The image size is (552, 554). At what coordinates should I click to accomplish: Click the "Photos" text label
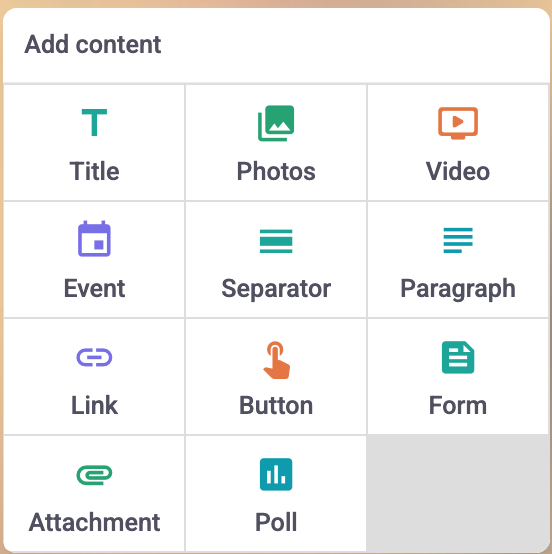click(x=276, y=171)
